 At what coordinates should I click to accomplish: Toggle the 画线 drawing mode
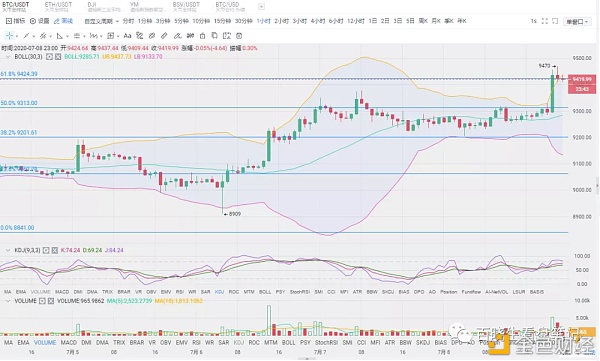point(63,21)
